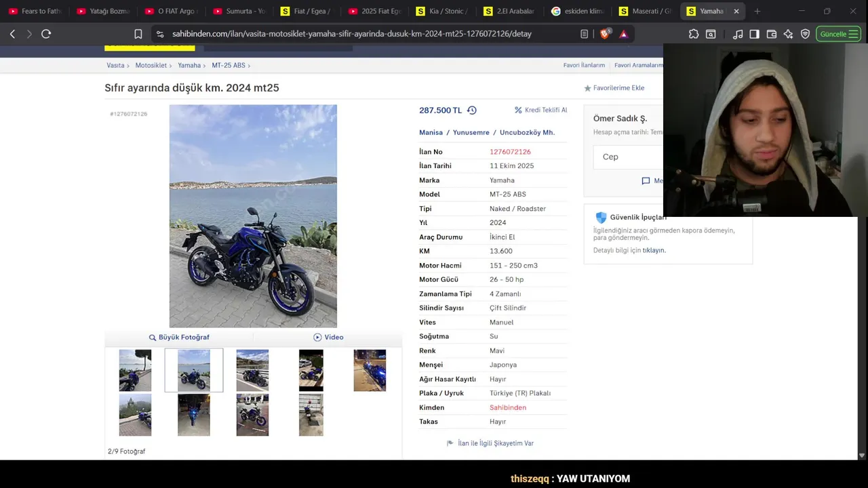
Task: Close the active Yamaha tab
Action: click(736, 11)
